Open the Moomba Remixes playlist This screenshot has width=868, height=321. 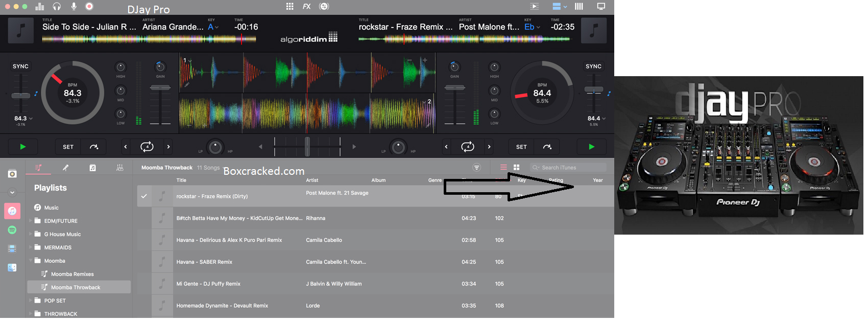73,274
